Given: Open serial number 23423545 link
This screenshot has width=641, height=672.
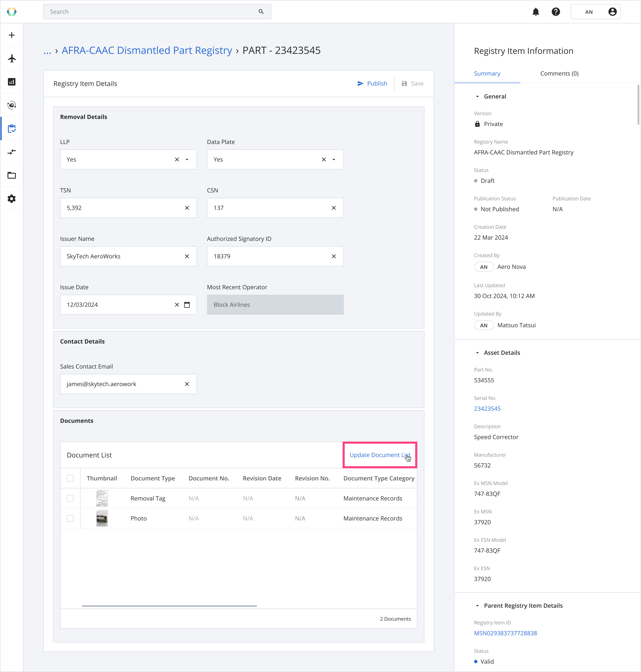Looking at the screenshot, I should (487, 408).
